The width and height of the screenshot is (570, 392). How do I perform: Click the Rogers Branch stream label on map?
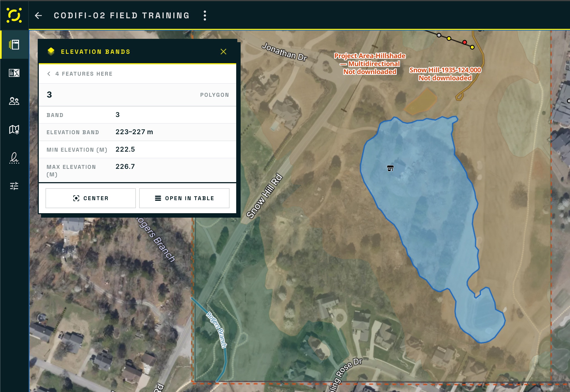click(x=217, y=330)
